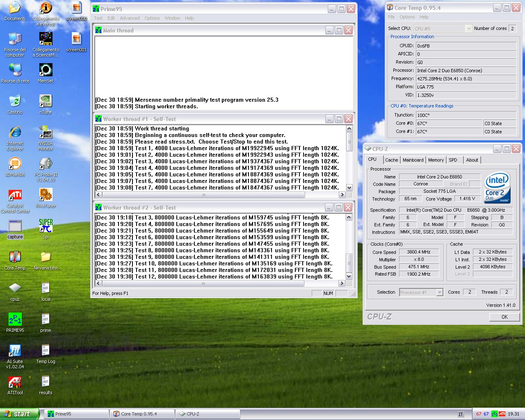Open the Nirvana test folder

(46, 261)
